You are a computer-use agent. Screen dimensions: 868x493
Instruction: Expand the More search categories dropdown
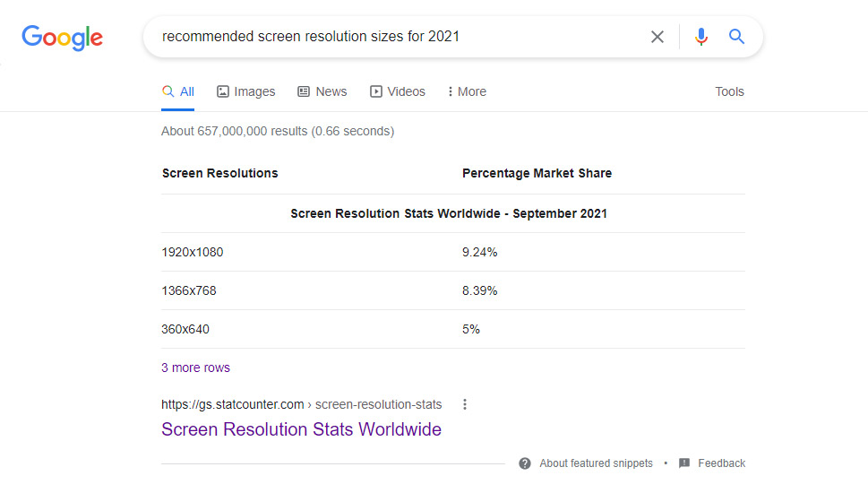[x=466, y=91]
